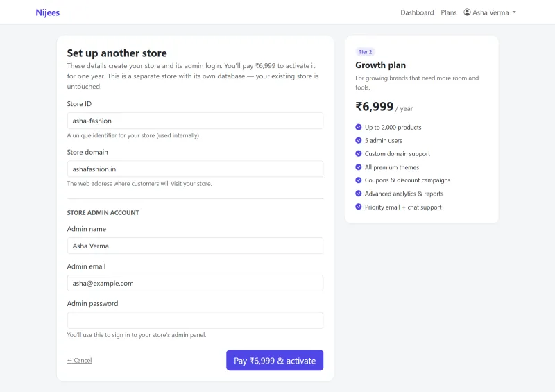Screen dimensions: 555x392
Task: Expand the Asha Verma dropdown caret
Action: (x=514, y=12)
